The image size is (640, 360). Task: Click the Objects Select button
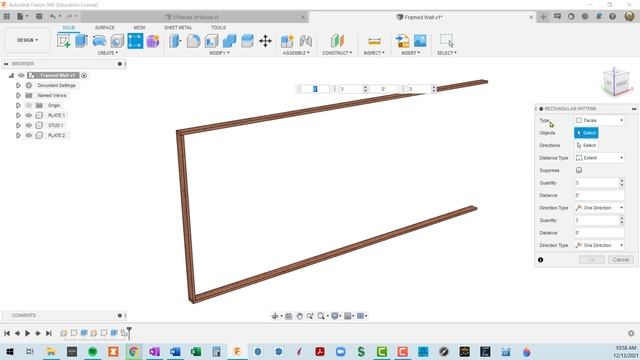click(586, 133)
